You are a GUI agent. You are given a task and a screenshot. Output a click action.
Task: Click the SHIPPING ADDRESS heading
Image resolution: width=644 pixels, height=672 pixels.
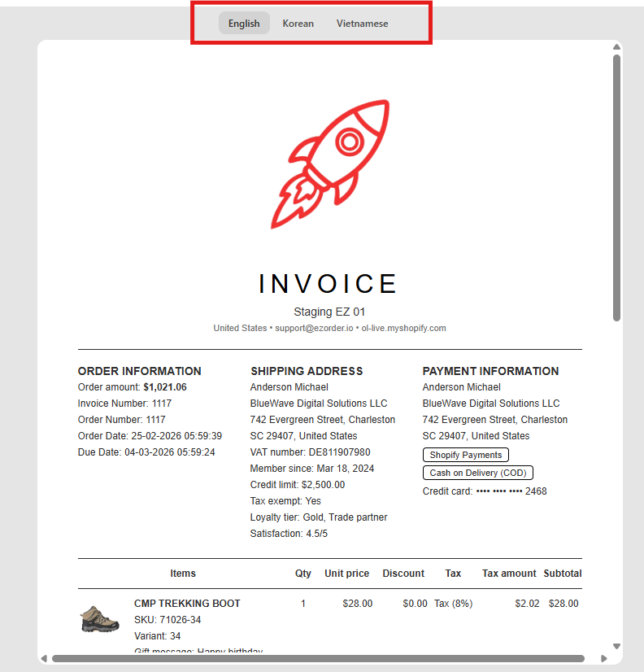(x=307, y=371)
